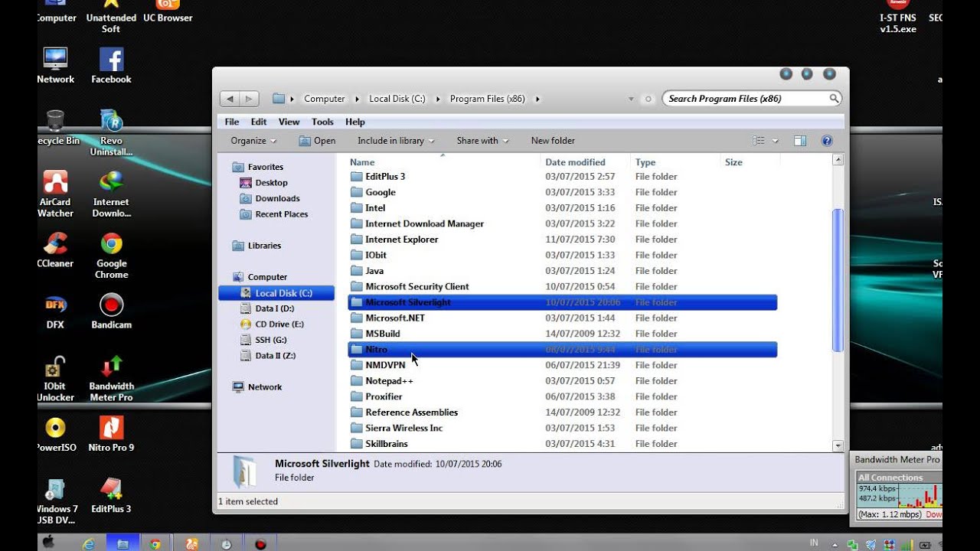The width and height of the screenshot is (980, 551).
Task: Select SSH (G:) drive
Action: 263,340
